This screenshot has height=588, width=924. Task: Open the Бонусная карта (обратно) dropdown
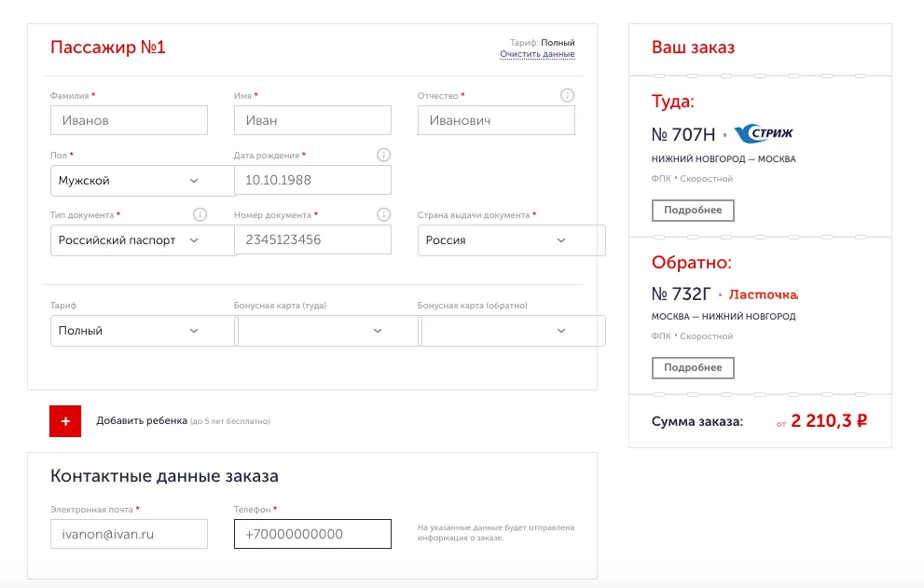click(512, 331)
